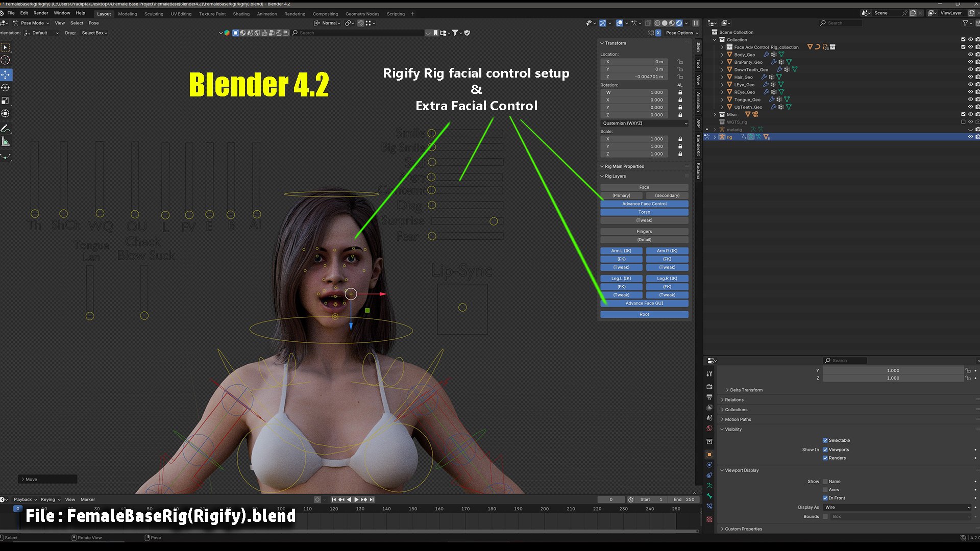Hide Body_Geo using its eye icon
This screenshot has height=551, width=980.
(x=970, y=55)
